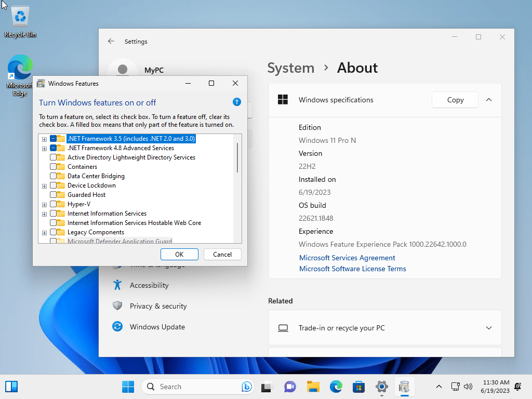The height and width of the screenshot is (399, 532).
Task: Click the Windows Start button
Action: 128,387
